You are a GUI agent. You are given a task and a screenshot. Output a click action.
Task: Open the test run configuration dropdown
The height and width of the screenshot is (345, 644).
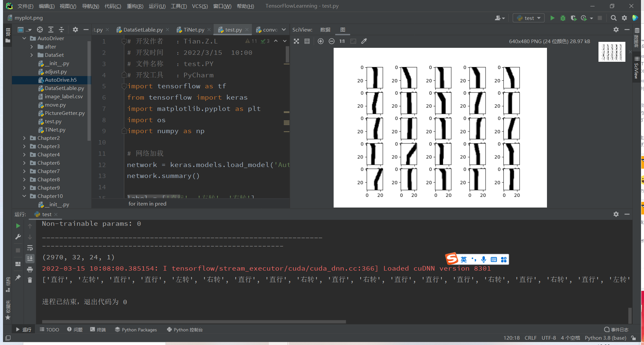(x=528, y=18)
